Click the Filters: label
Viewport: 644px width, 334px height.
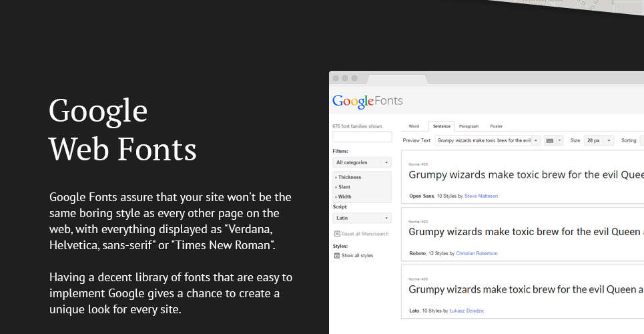click(x=340, y=152)
